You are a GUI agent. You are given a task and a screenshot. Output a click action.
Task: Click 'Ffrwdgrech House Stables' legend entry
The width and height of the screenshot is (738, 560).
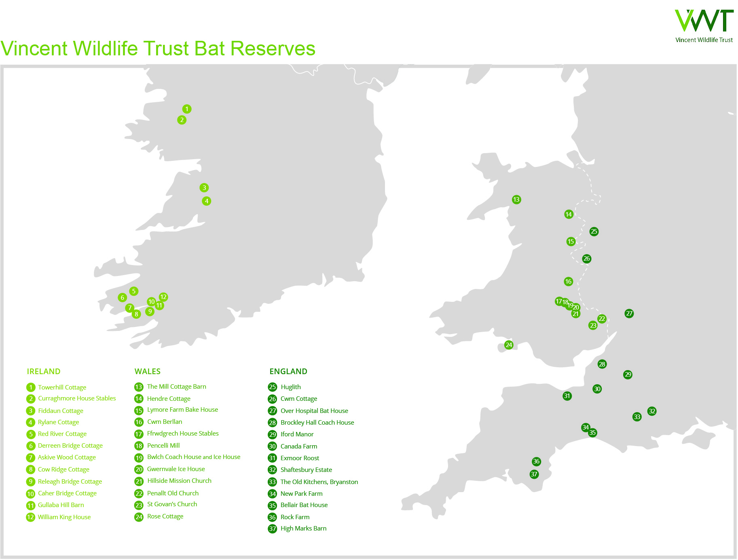[183, 434]
